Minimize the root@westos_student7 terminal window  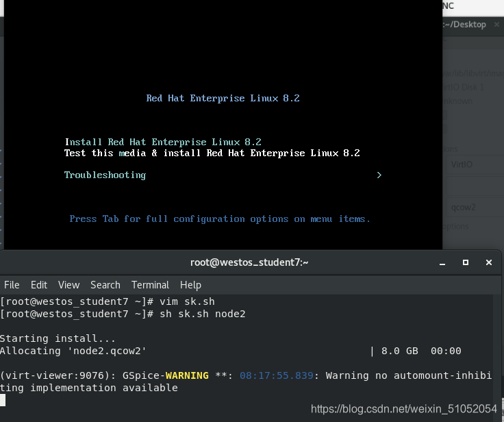pos(442,263)
